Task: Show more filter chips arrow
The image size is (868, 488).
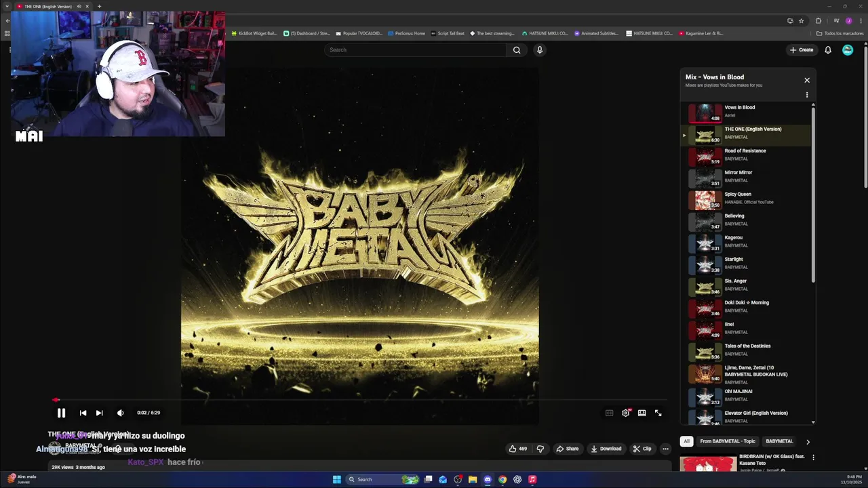Action: pyautogui.click(x=808, y=442)
